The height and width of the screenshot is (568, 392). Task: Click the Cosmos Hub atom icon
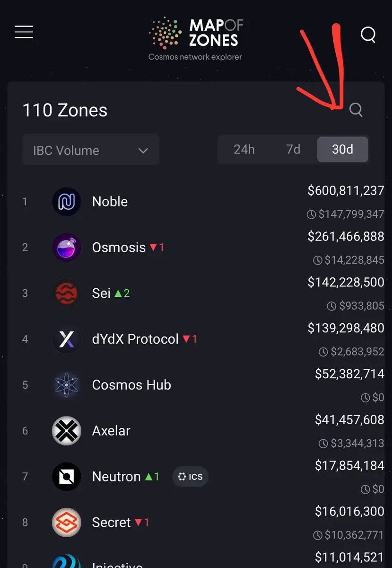[x=66, y=385]
